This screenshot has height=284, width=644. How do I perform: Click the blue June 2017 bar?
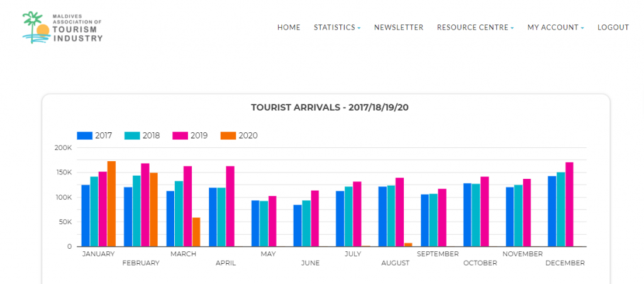click(x=297, y=225)
